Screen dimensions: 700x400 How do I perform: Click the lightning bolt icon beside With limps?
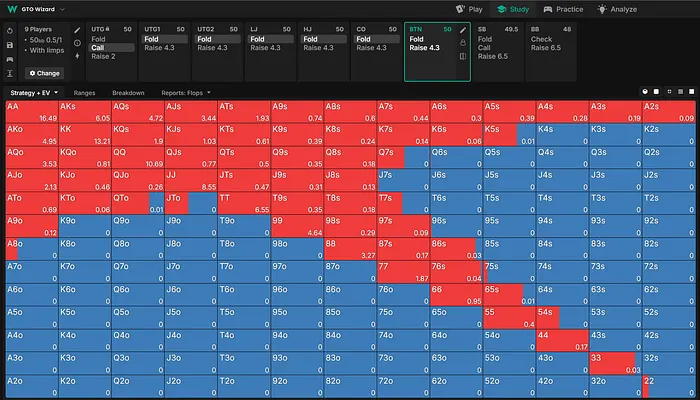[77, 56]
